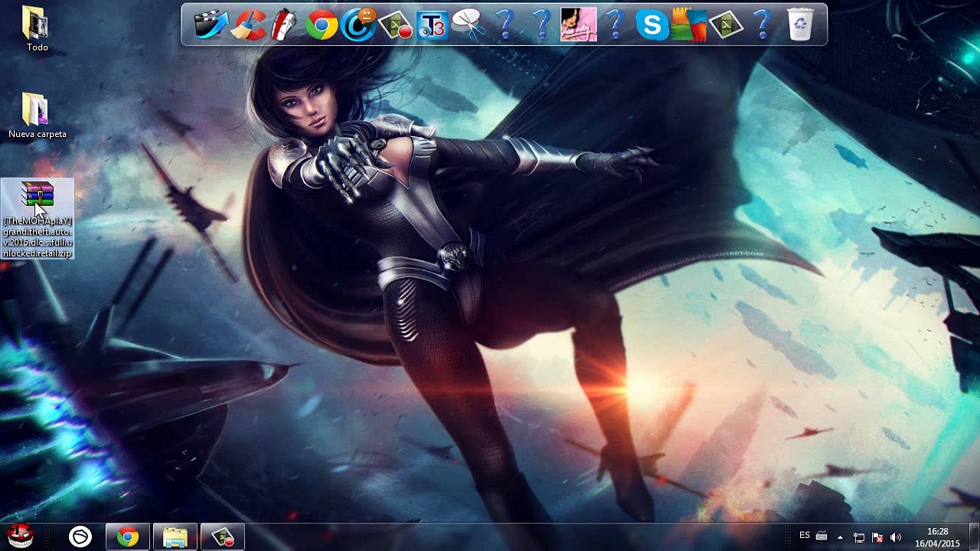Open the video converter clapperboard icon in the dock
This screenshot has width=980, height=551.
click(211, 24)
